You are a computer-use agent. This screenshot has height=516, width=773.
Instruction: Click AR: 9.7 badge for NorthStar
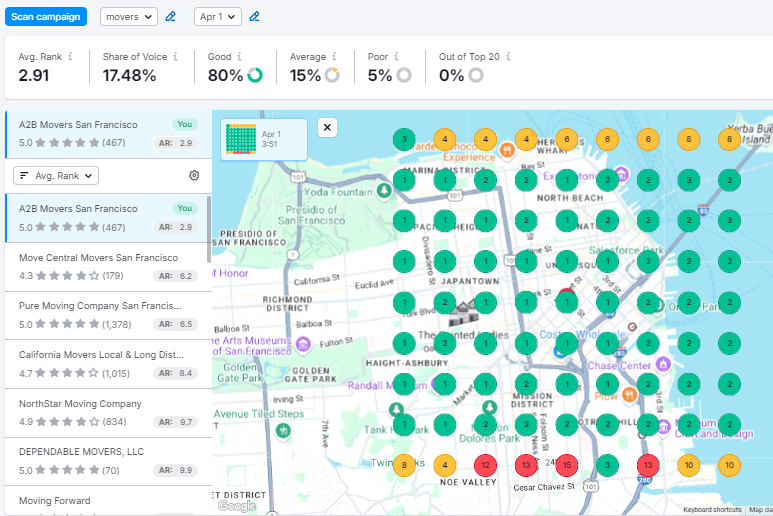[175, 422]
